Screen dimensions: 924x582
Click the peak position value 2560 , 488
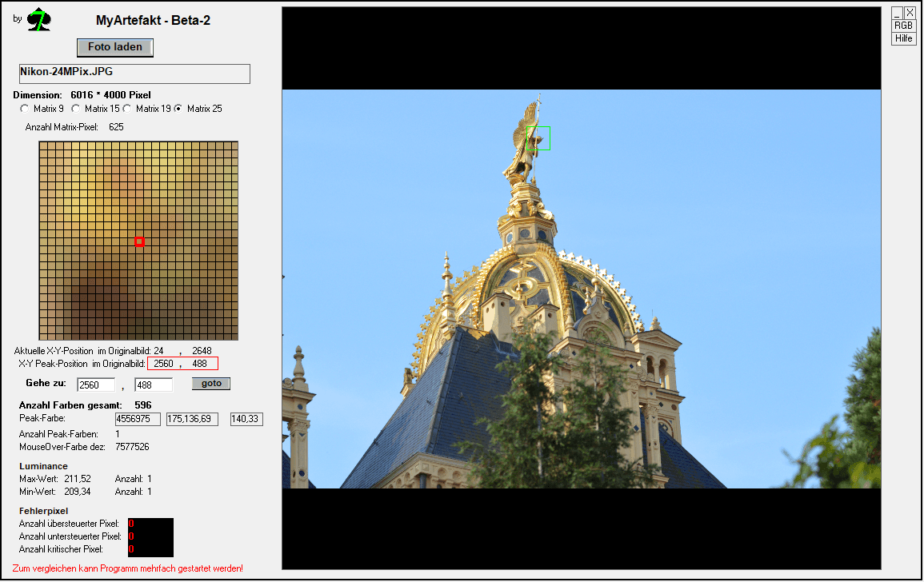pos(182,364)
